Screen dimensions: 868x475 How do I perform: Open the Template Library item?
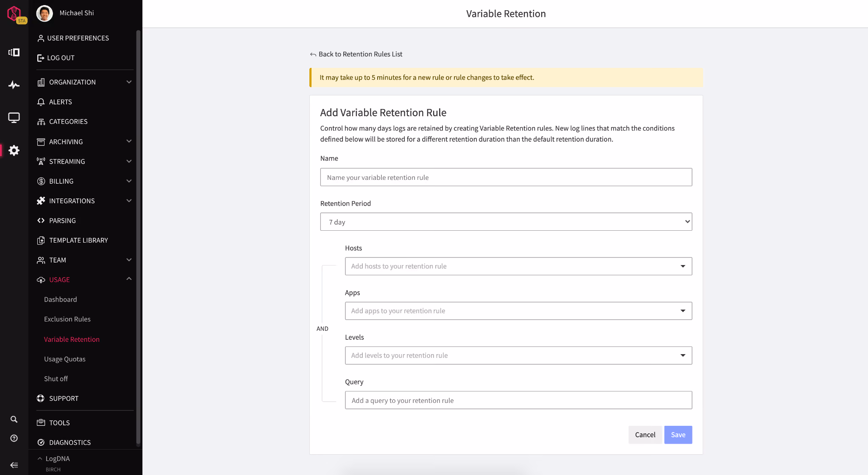click(x=78, y=240)
